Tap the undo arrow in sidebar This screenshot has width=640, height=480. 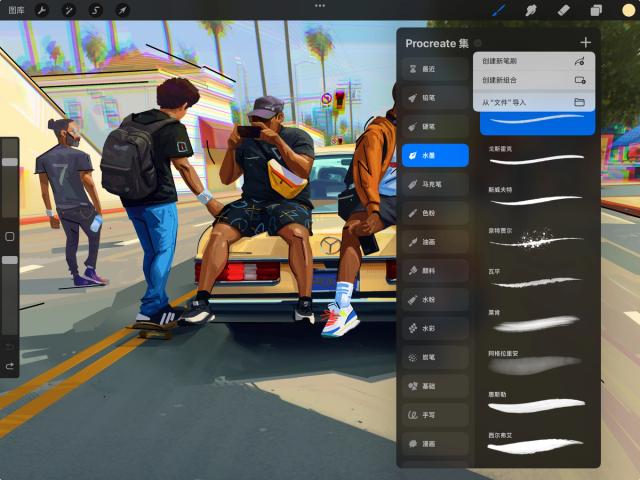(x=9, y=347)
